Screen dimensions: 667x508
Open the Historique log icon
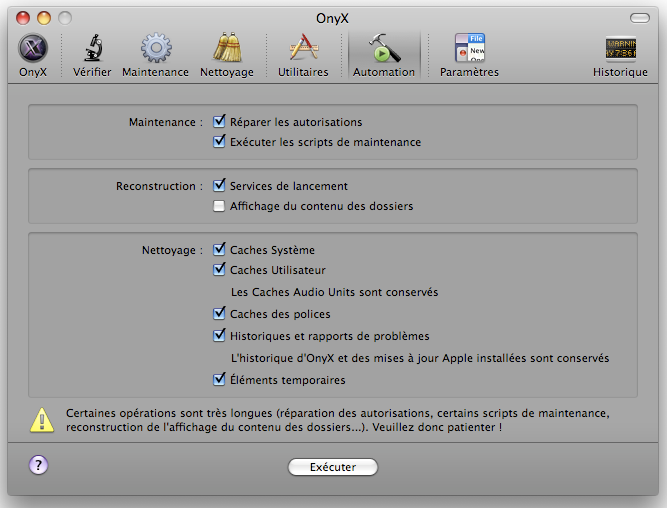click(621, 48)
